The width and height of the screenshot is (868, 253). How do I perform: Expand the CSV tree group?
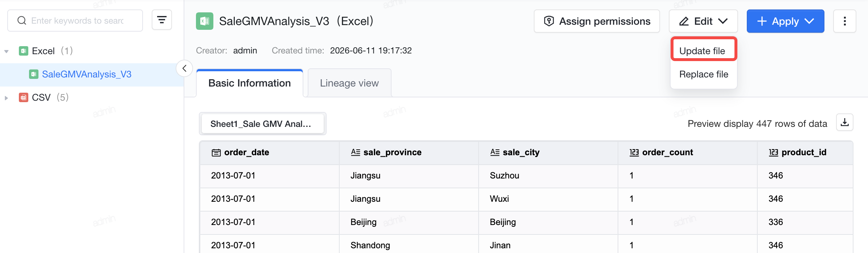click(7, 98)
